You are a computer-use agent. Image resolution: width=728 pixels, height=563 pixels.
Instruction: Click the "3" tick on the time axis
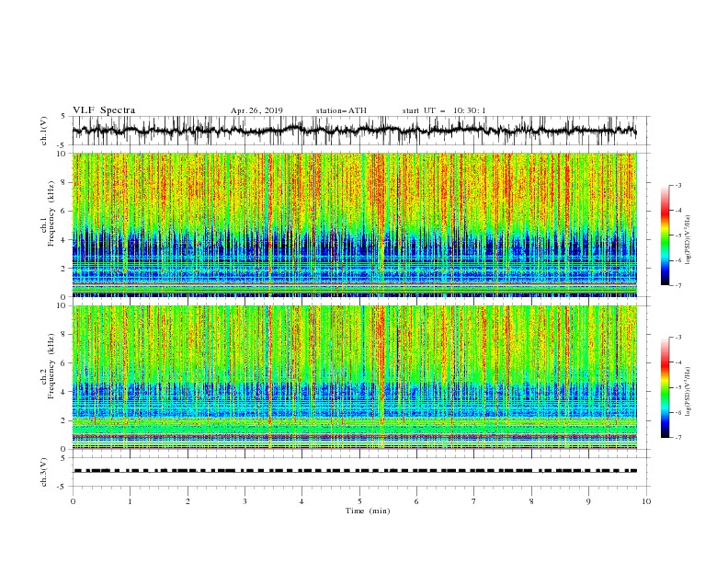pyautogui.click(x=245, y=501)
